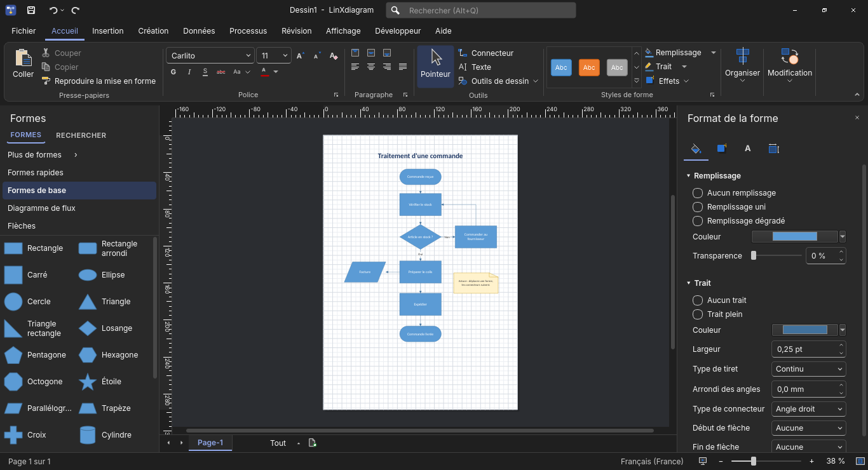Select Diagramme de flux stencil
This screenshot has width=868, height=470.
pyautogui.click(x=79, y=208)
